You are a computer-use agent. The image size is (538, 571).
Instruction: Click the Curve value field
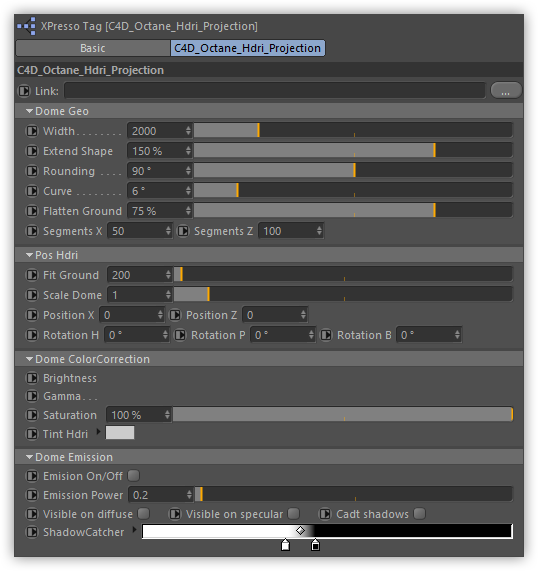[x=160, y=191]
